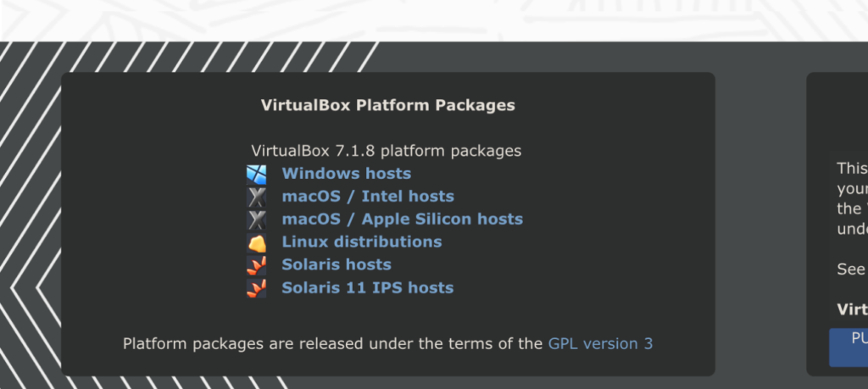Open Solaris 11 IPS hosts link

[368, 288]
